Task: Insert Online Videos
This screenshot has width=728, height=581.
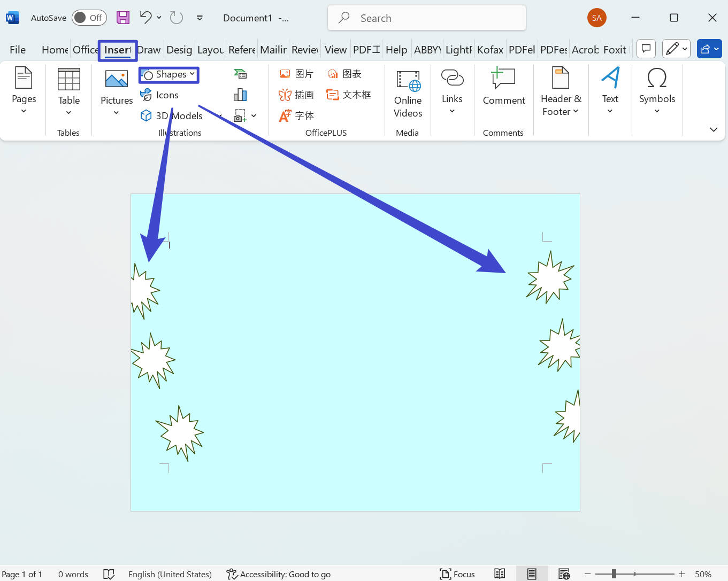Action: pyautogui.click(x=408, y=94)
